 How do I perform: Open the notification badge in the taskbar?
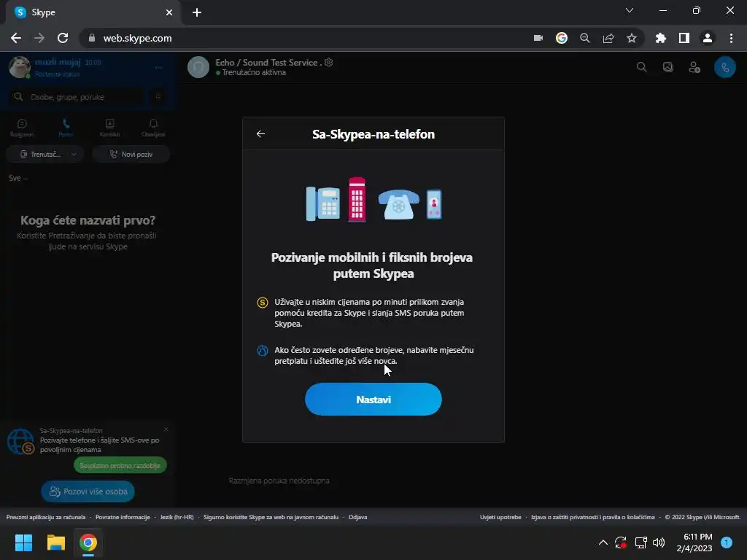pos(727,542)
